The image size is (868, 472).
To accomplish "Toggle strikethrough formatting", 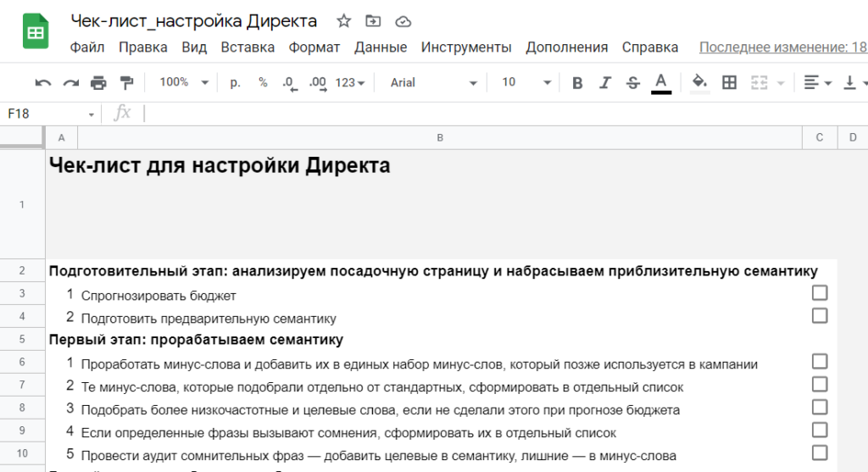I will tap(632, 83).
